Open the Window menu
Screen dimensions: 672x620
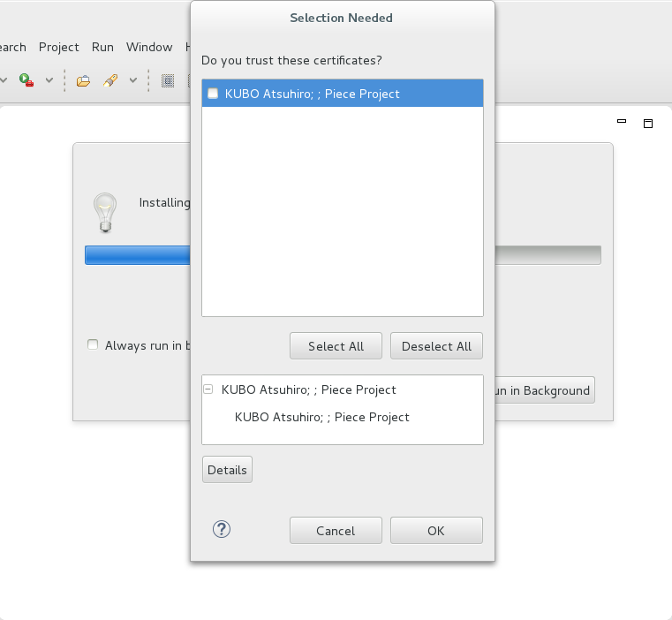pyautogui.click(x=149, y=47)
